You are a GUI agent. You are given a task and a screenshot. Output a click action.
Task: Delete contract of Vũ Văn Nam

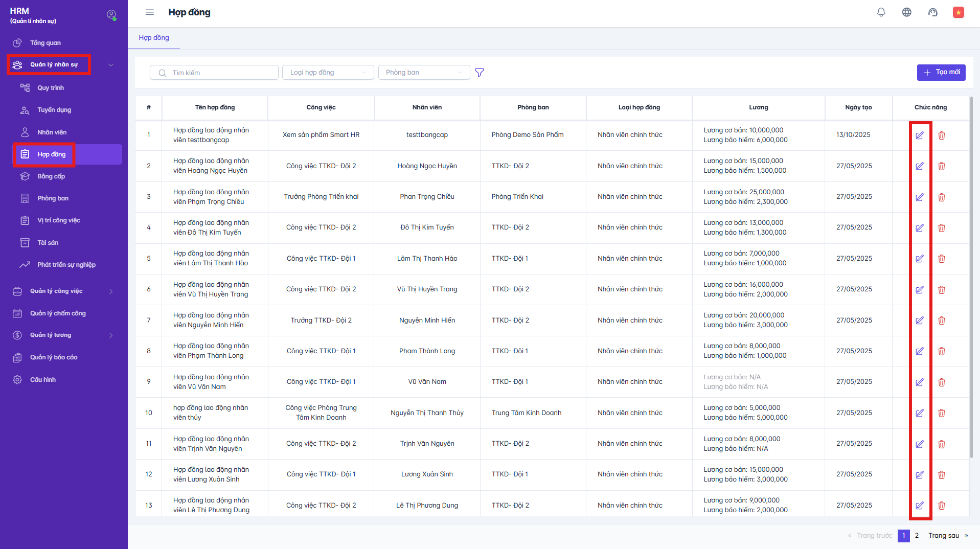click(x=941, y=382)
